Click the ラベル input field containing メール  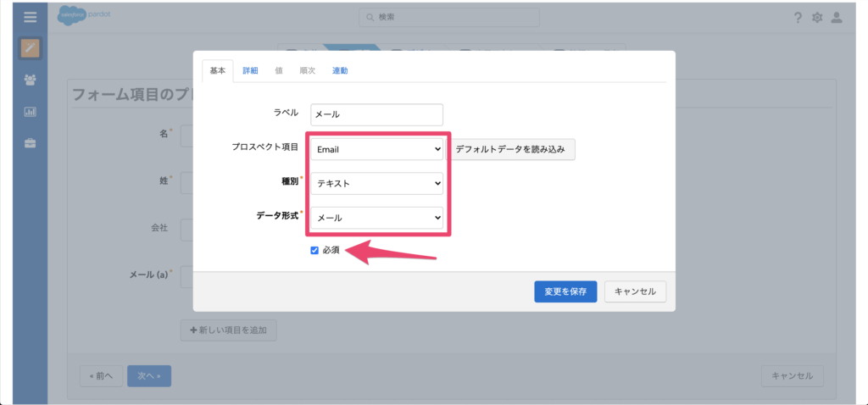(376, 115)
